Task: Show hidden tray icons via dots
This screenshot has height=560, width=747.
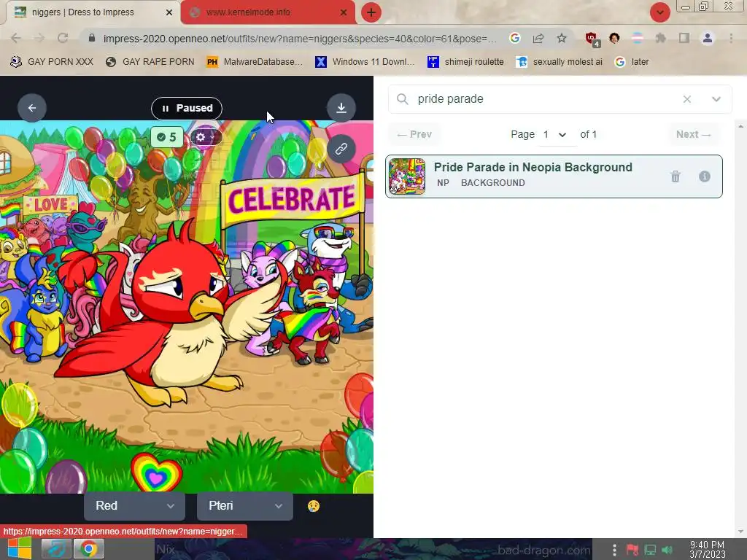Action: [x=614, y=550]
